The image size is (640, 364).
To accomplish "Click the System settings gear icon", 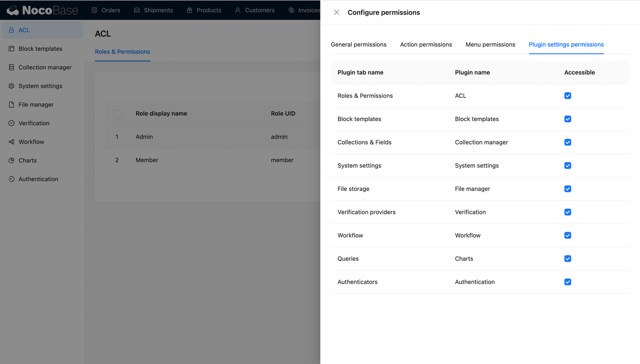I will tap(11, 86).
